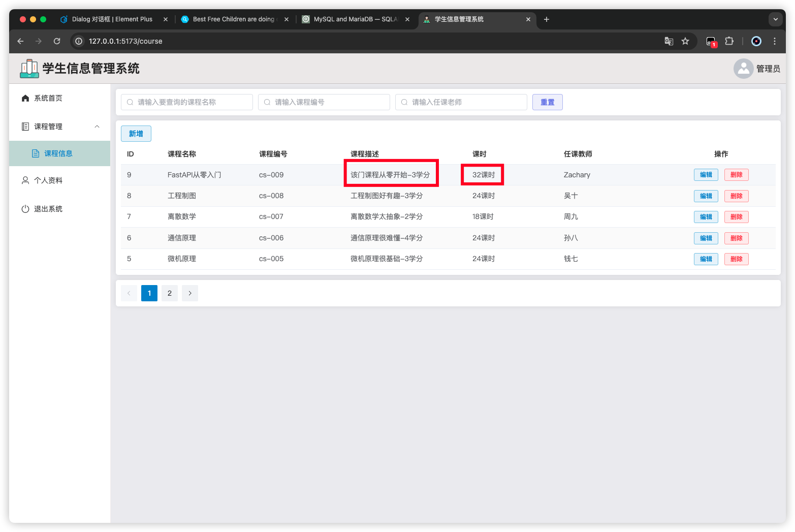The width and height of the screenshot is (795, 532).
Task: Click the student system logo icon
Action: pos(29,69)
